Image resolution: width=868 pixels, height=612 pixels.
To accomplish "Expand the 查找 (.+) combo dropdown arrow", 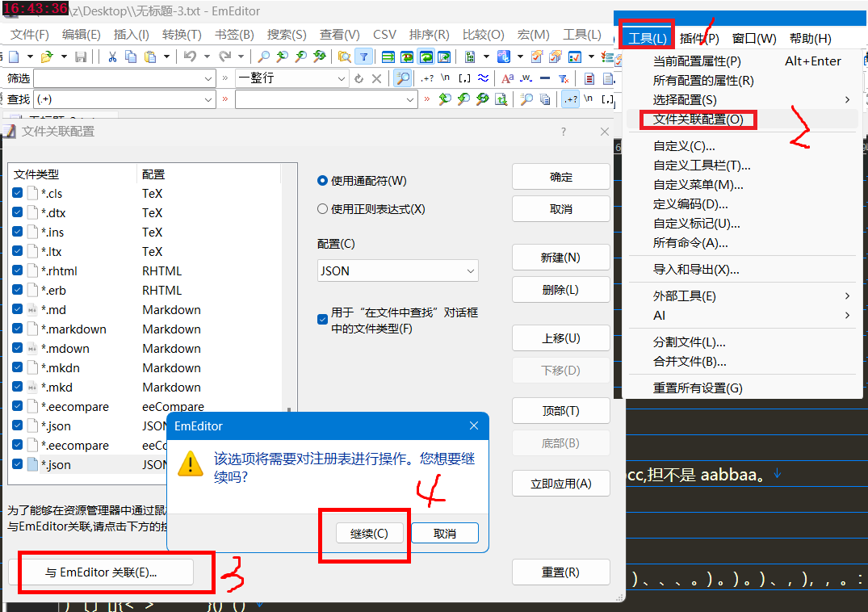I will click(x=208, y=99).
